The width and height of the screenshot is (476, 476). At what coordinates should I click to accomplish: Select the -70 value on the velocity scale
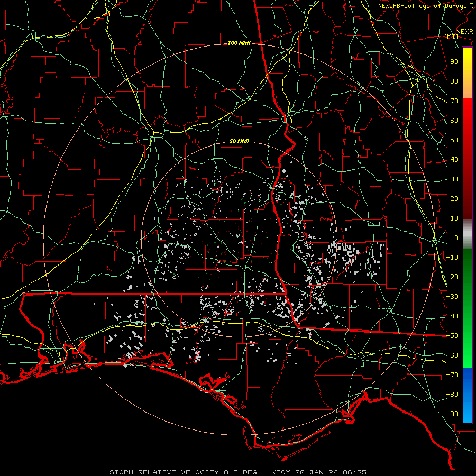[452, 375]
